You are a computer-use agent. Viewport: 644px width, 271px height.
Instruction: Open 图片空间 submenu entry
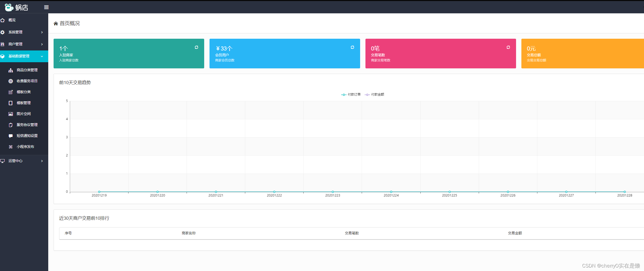click(x=24, y=114)
